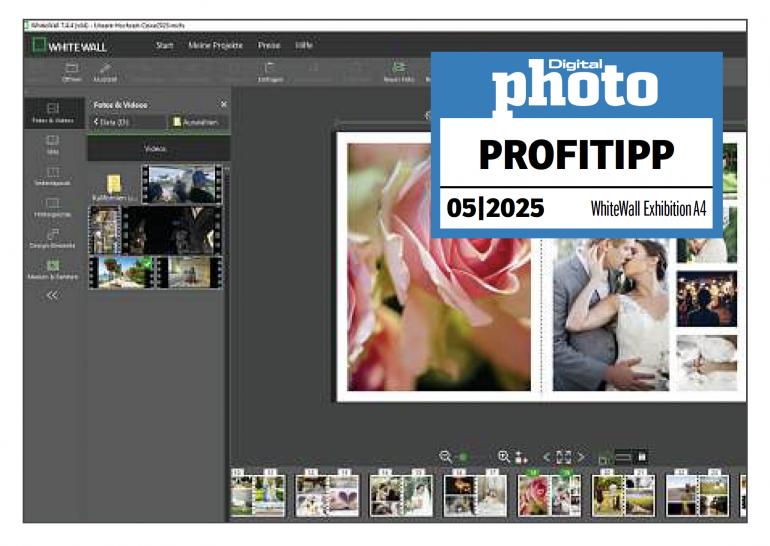Click the small green-outlined view icon
The width and height of the screenshot is (770, 546).
pos(605,458)
